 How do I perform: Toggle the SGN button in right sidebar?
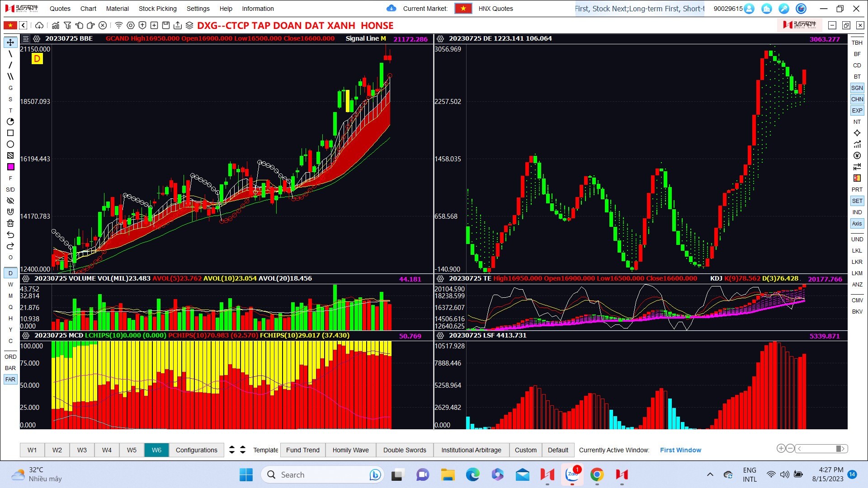pos(857,88)
